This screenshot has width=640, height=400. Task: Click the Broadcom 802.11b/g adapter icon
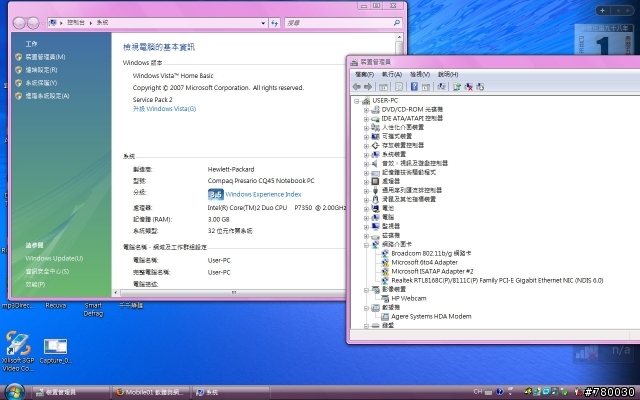(384, 253)
